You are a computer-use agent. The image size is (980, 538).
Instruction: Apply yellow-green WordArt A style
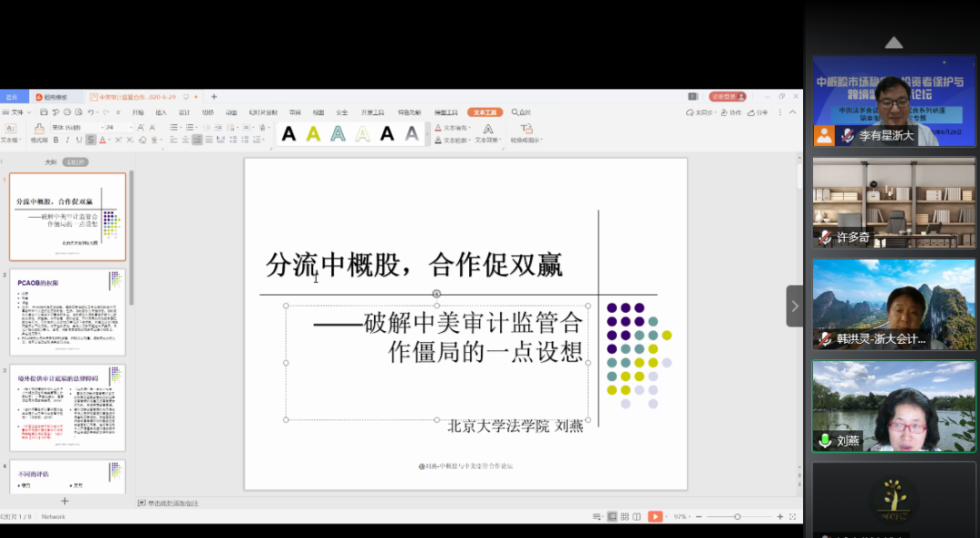point(313,133)
